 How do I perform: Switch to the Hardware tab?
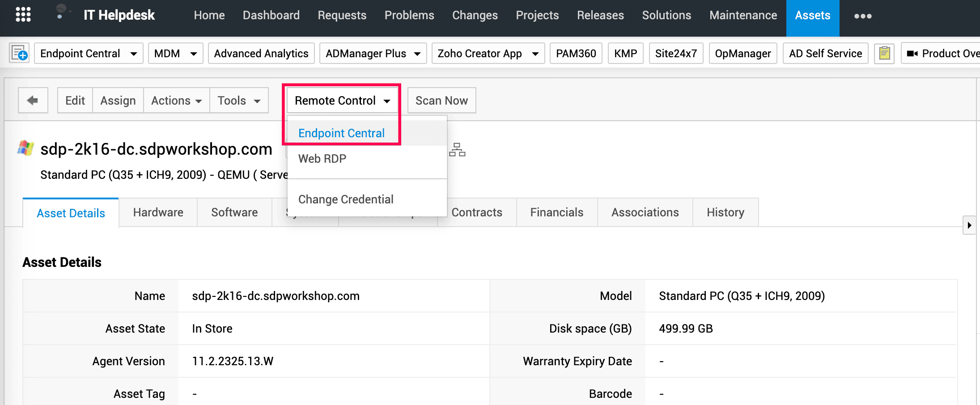pyautogui.click(x=157, y=212)
